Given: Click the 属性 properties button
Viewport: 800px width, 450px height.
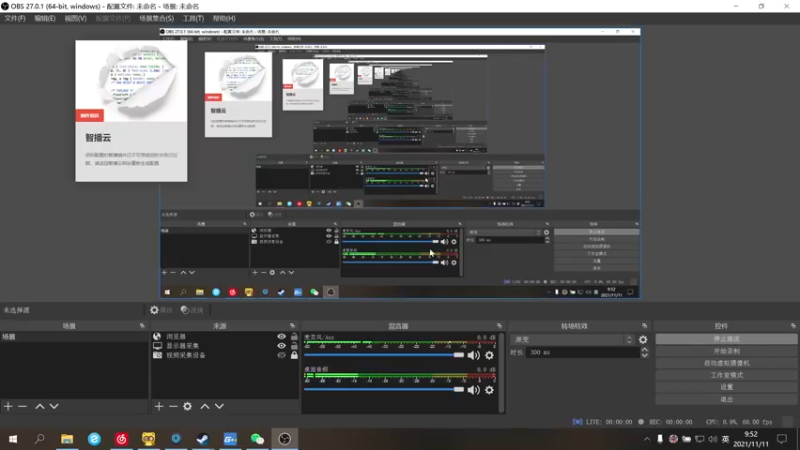Looking at the screenshot, I should tap(161, 310).
